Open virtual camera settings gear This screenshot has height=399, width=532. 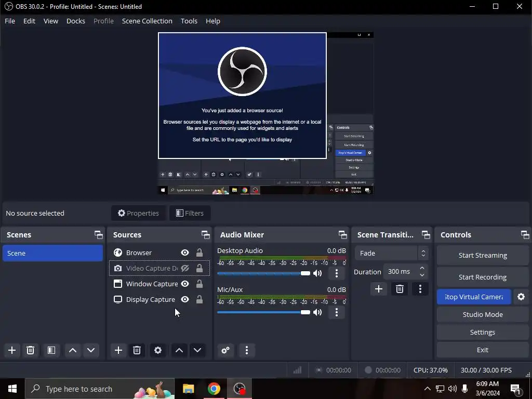click(521, 297)
